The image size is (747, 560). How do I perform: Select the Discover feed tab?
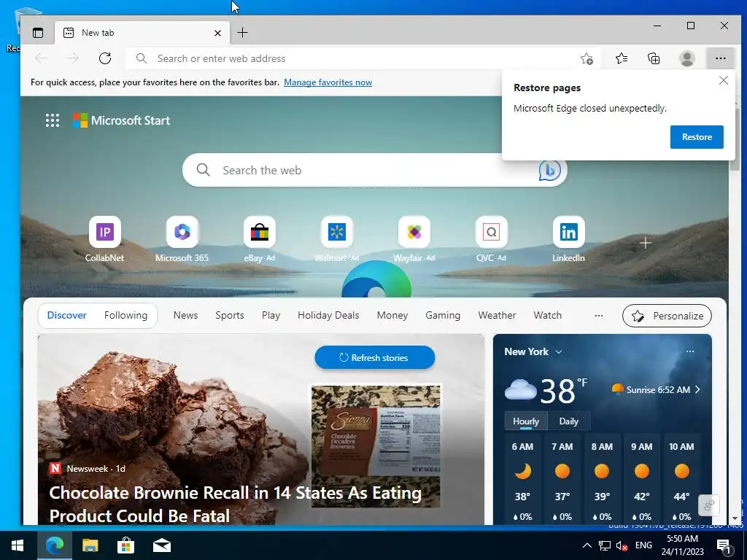point(66,315)
